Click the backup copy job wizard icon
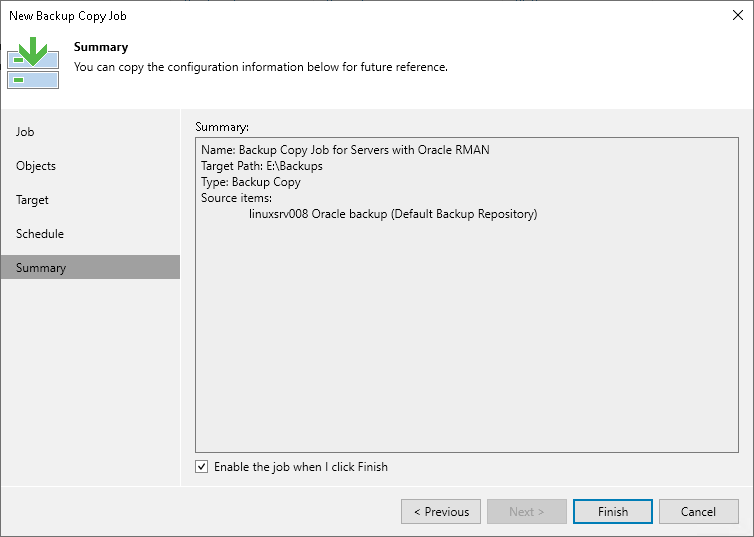754x537 pixels. click(x=33, y=63)
